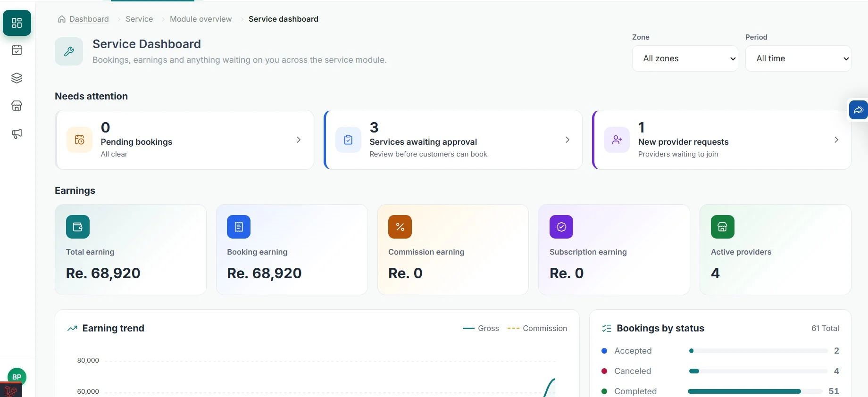868x397 pixels.
Task: Click the home icon in breadcrumb
Action: (x=62, y=19)
